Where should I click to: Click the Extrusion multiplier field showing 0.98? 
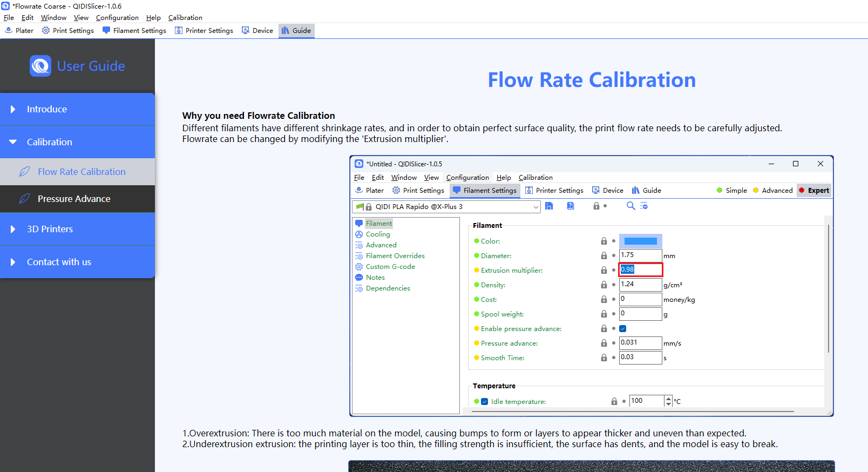(x=640, y=269)
